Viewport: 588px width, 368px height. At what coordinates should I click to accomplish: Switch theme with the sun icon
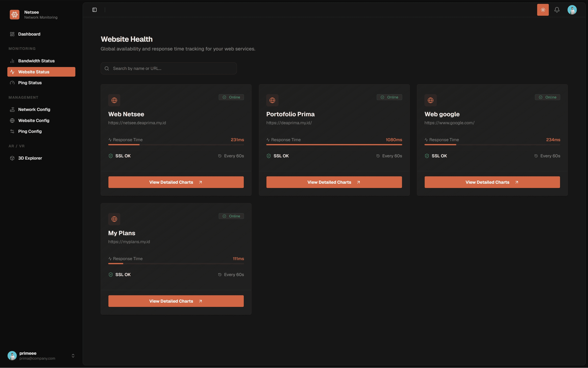click(543, 10)
